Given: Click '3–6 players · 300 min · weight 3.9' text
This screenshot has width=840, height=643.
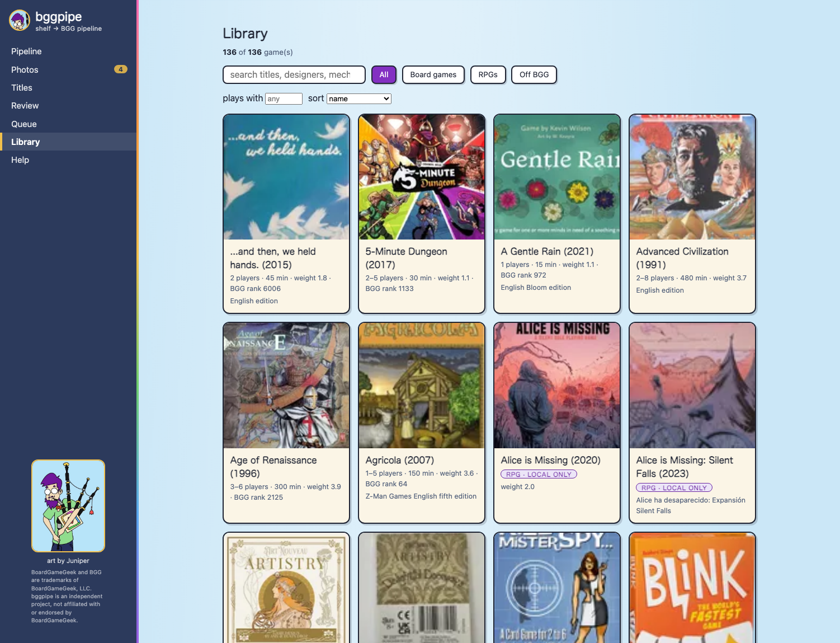Looking at the screenshot, I should [286, 487].
